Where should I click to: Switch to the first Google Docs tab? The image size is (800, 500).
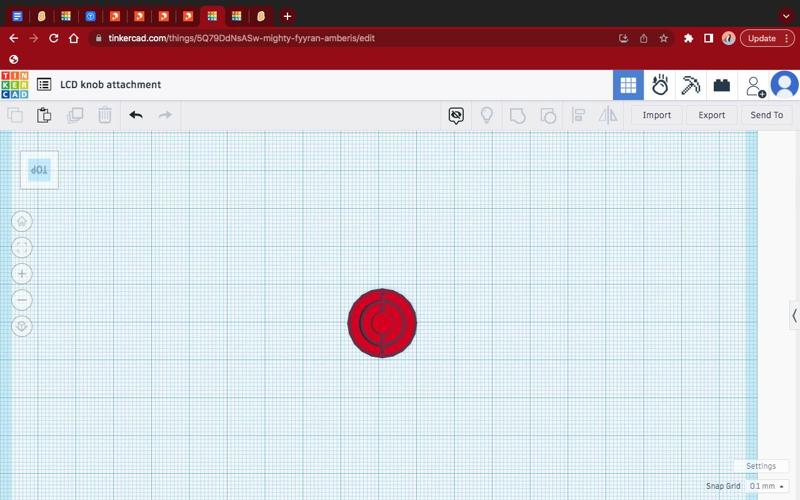pos(17,16)
